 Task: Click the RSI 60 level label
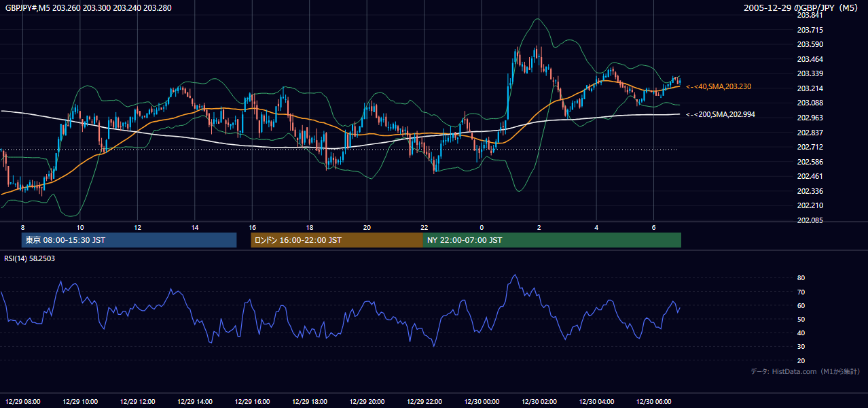coord(801,305)
